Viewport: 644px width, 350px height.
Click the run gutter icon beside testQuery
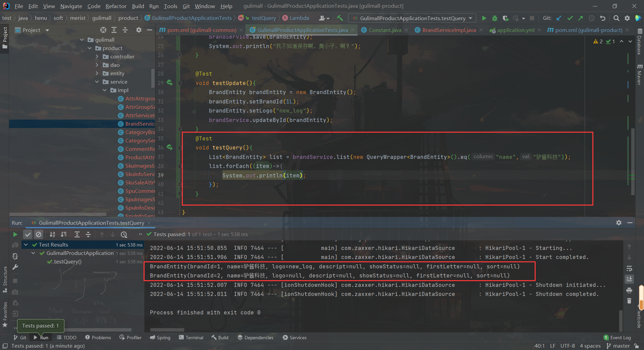tap(170, 147)
